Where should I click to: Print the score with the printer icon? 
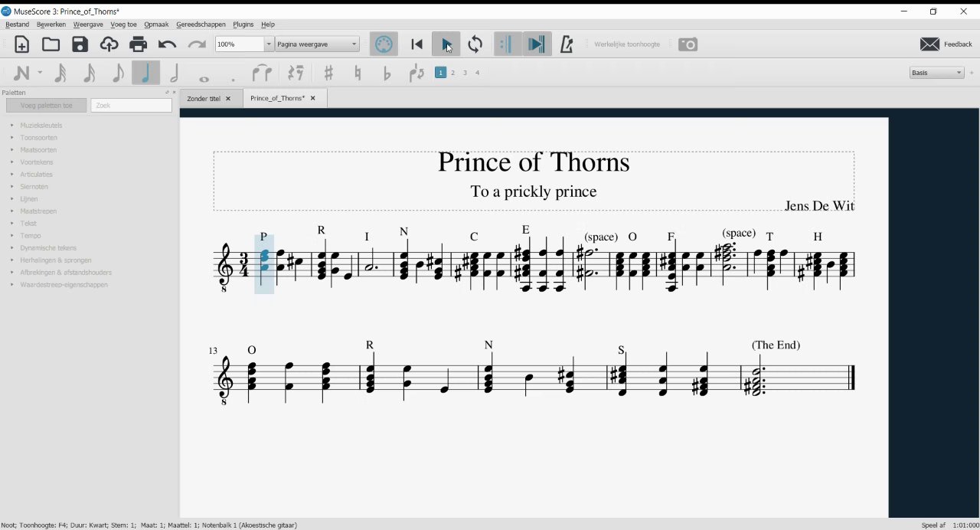point(138,44)
